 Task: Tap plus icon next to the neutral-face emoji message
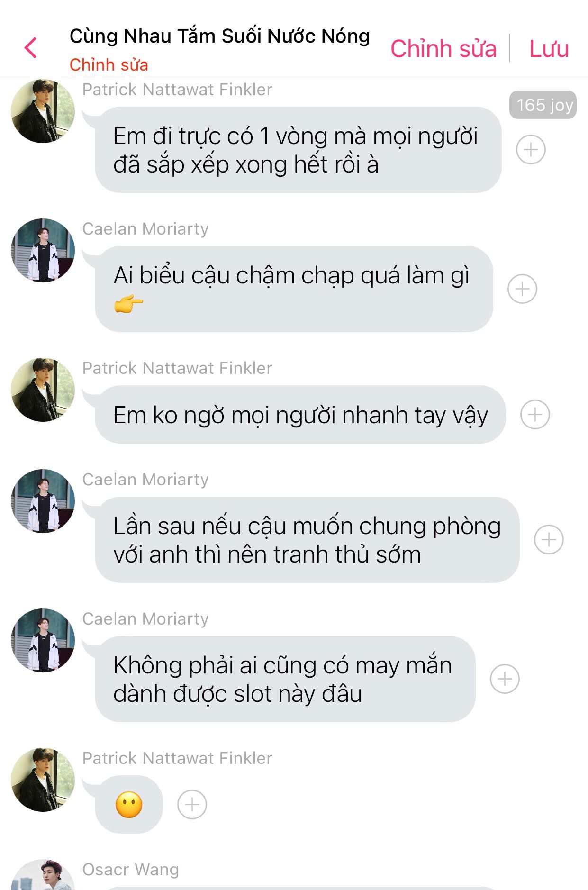point(192,805)
